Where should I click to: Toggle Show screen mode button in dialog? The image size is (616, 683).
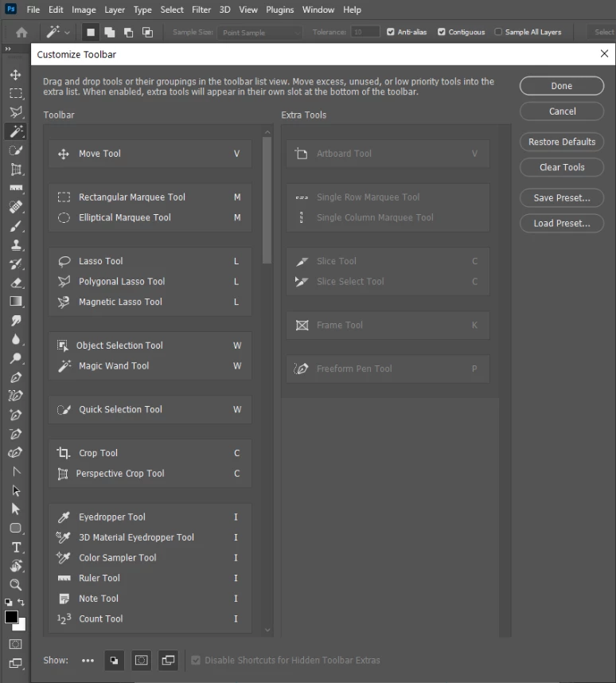[168, 661]
